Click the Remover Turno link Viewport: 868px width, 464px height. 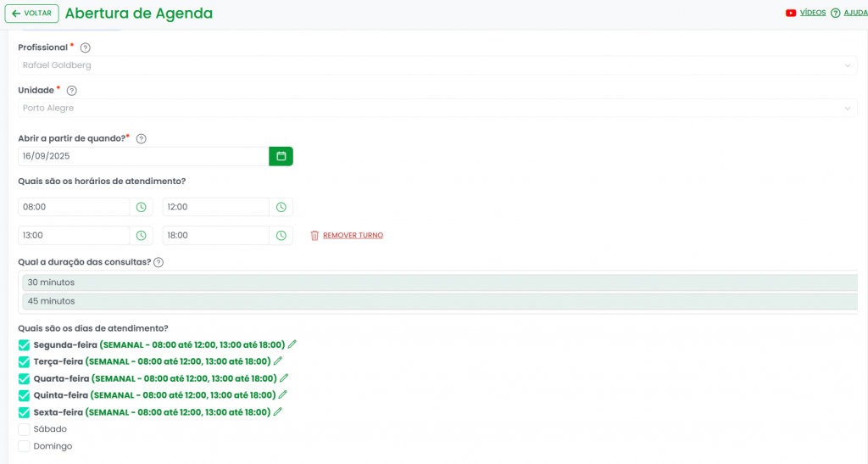[352, 235]
